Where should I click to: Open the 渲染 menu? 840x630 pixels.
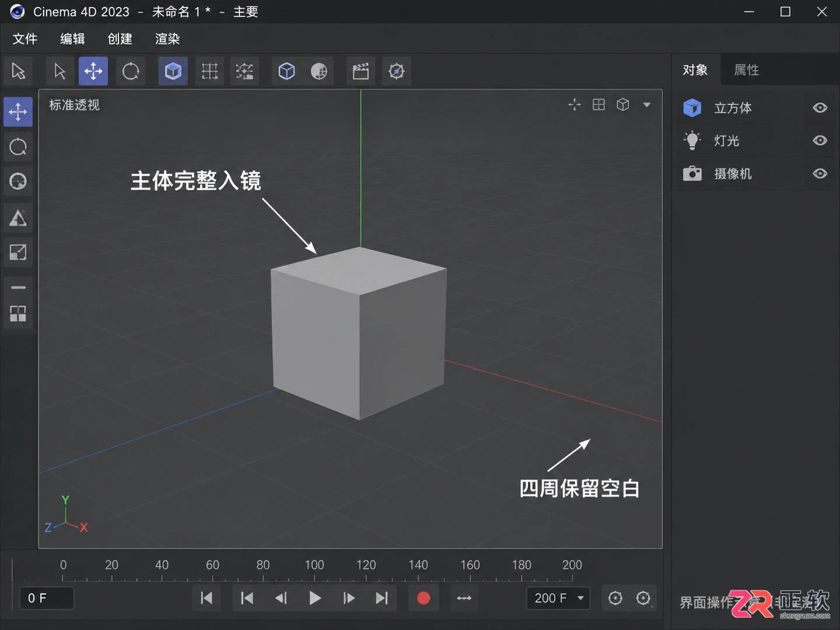pyautogui.click(x=167, y=39)
